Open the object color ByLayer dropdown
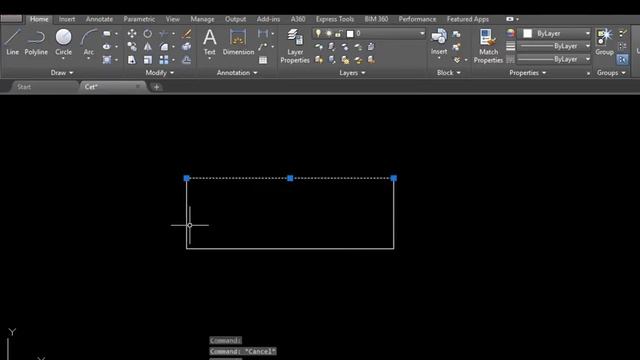The height and width of the screenshot is (360, 640). pyautogui.click(x=588, y=33)
